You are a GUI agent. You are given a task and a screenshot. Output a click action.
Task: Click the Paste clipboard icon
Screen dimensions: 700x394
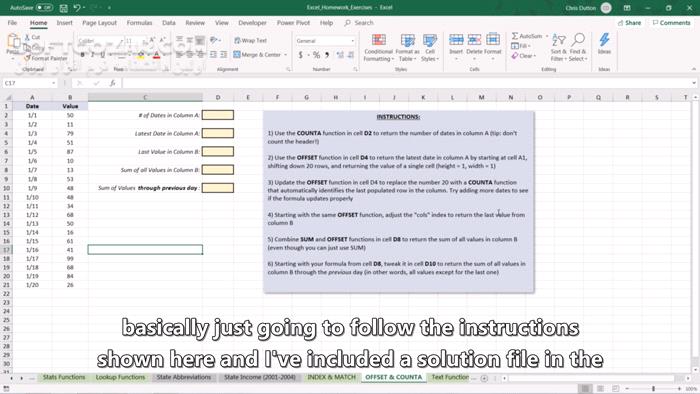(13, 42)
